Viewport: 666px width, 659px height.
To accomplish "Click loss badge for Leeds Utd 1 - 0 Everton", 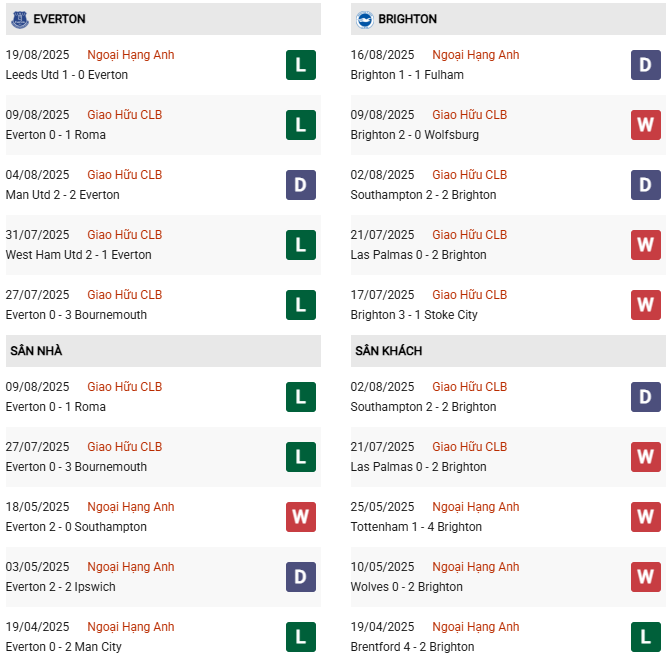I will coord(300,65).
